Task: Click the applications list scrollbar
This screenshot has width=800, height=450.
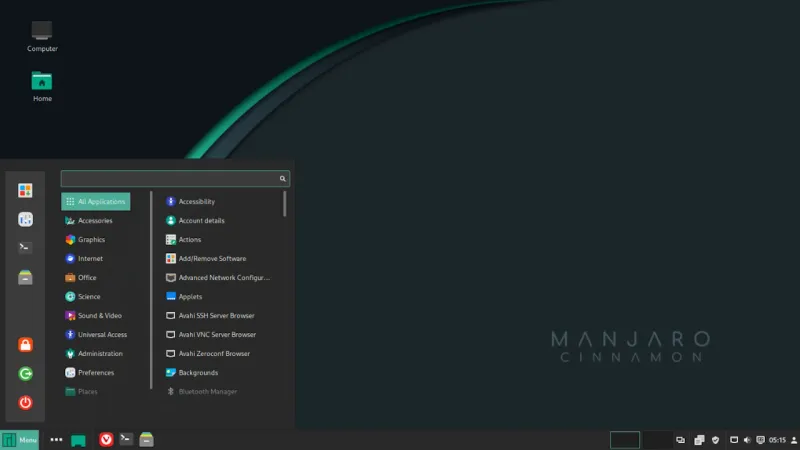Action: [x=285, y=204]
